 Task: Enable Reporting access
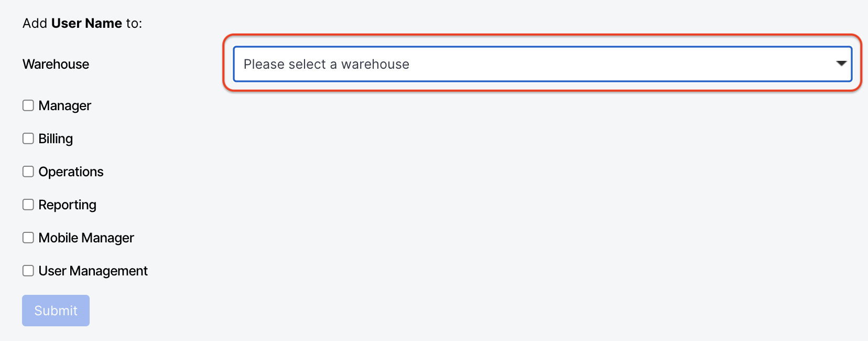click(28, 204)
